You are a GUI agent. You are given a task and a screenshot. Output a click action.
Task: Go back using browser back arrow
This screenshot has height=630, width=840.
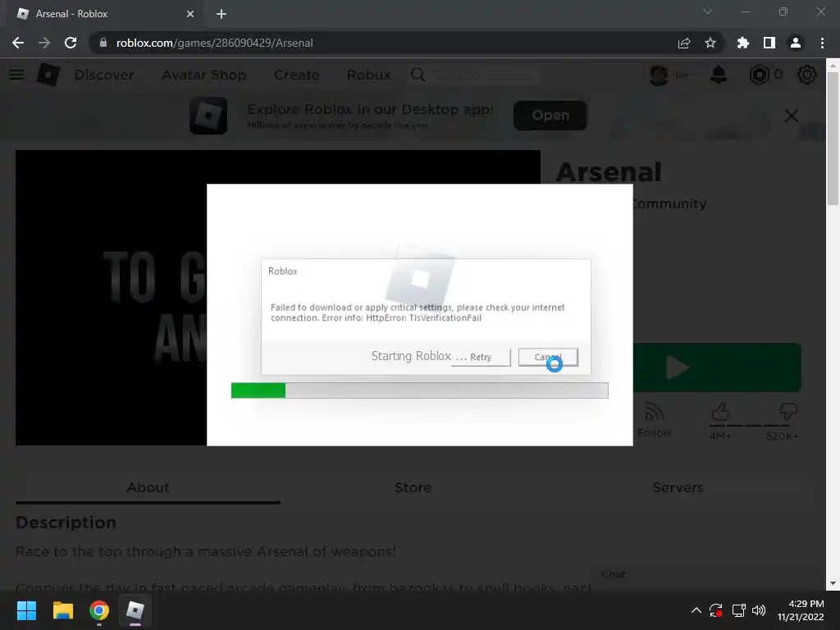pos(18,43)
